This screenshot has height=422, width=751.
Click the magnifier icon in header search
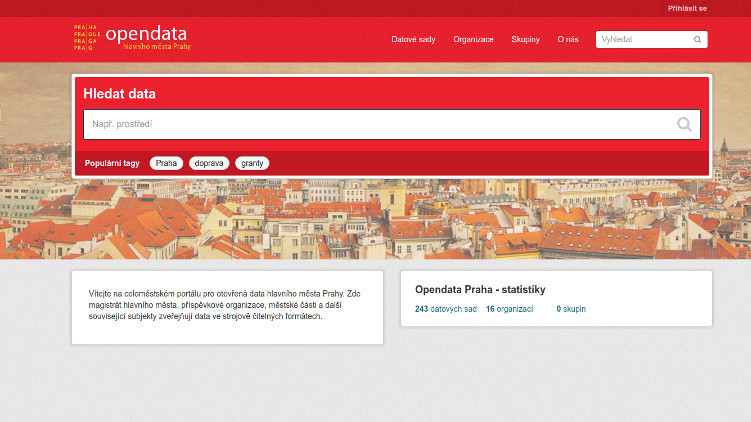(x=697, y=40)
